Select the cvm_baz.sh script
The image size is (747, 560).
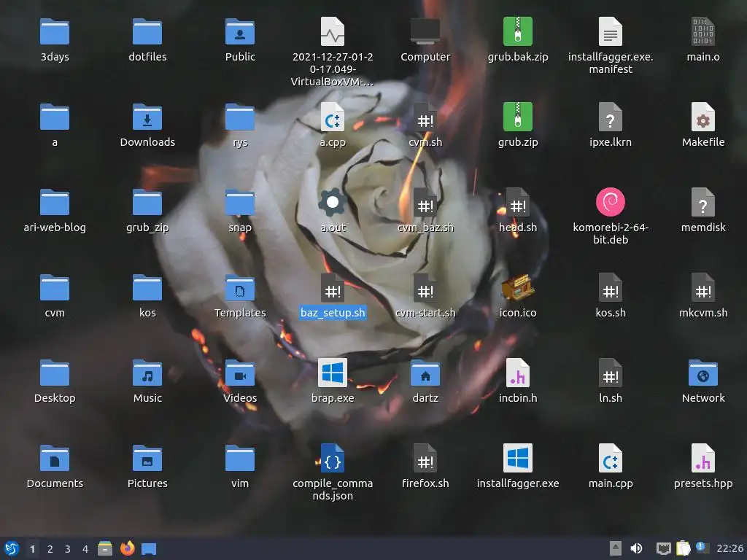click(425, 203)
